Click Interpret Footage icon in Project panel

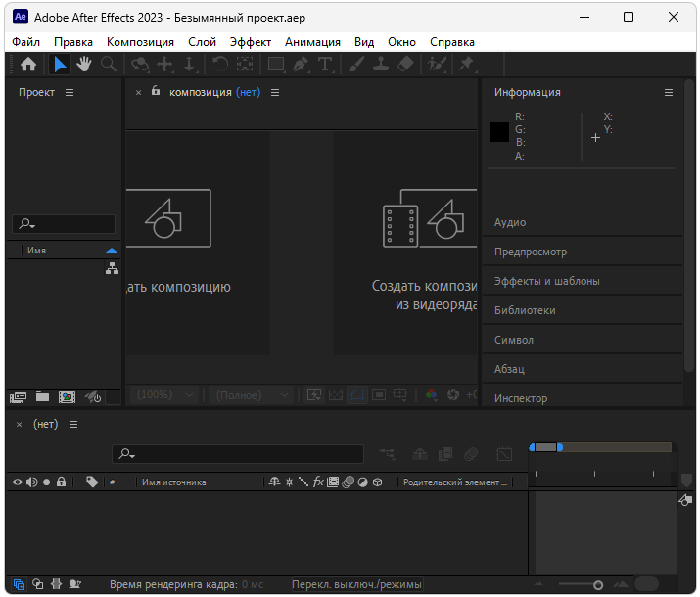click(x=18, y=397)
